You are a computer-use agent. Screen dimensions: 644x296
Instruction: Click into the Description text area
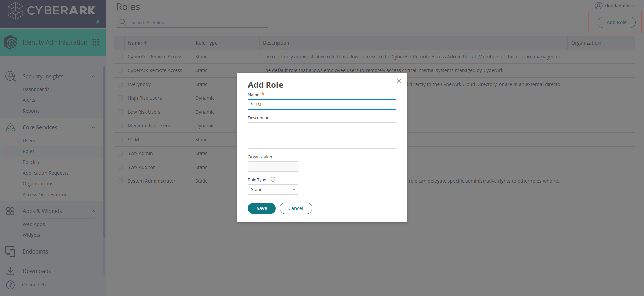pyautogui.click(x=322, y=136)
